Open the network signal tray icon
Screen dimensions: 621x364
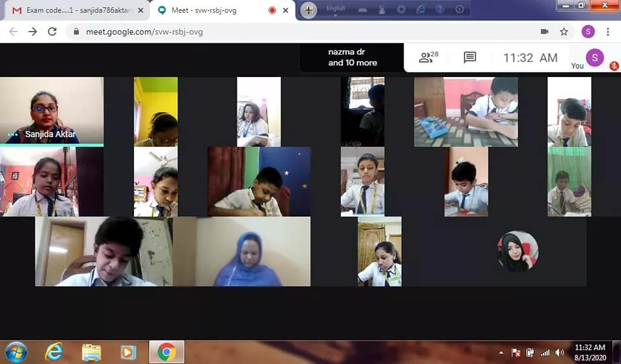point(545,352)
